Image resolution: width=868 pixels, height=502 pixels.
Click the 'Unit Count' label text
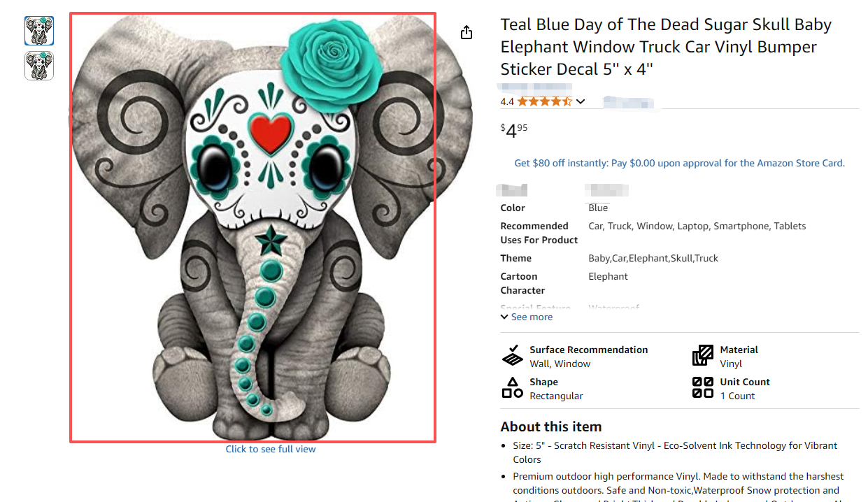pos(745,382)
